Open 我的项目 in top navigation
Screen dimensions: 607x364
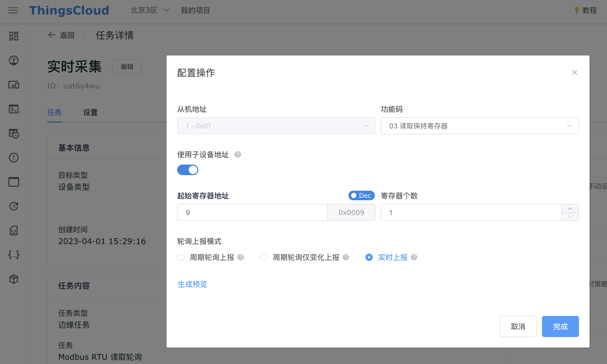(195, 10)
